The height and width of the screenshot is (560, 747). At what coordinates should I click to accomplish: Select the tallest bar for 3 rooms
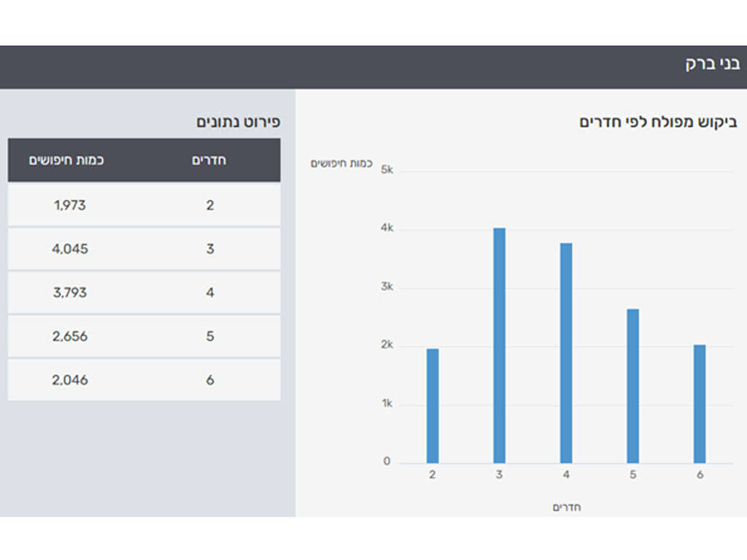pyautogui.click(x=499, y=346)
